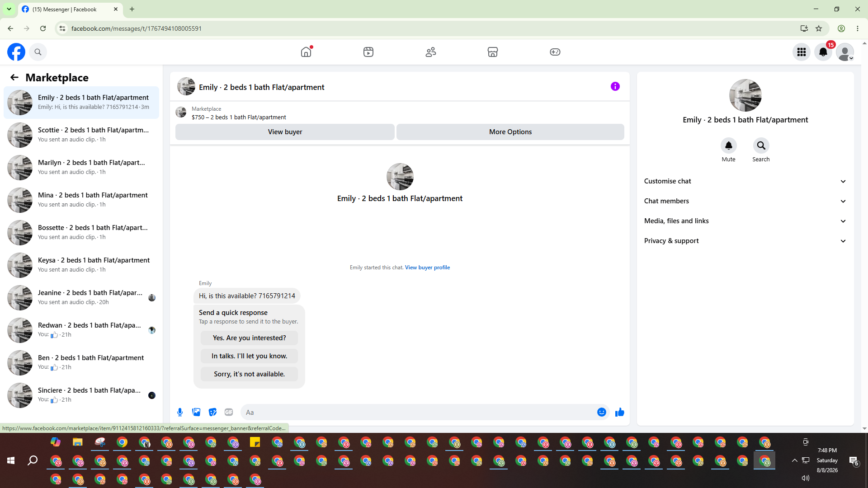Open the Marilyn conversation
This screenshot has width=868, height=488.
tap(81, 167)
